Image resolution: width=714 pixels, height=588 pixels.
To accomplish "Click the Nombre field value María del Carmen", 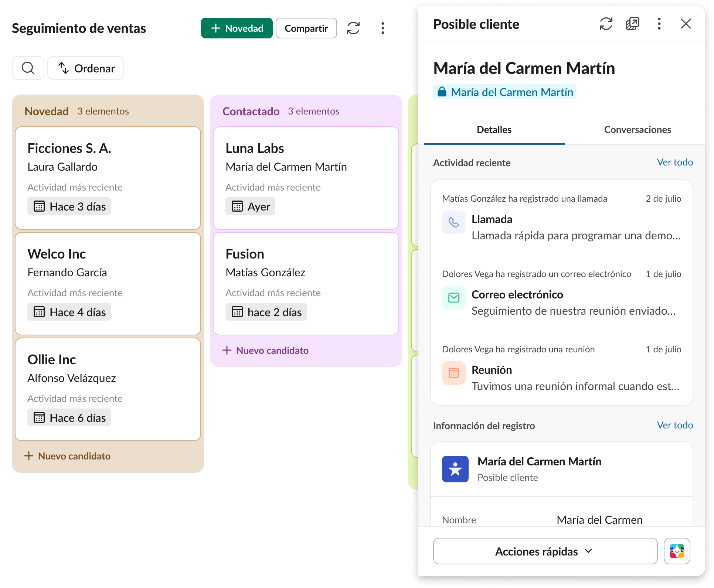I will (x=599, y=520).
